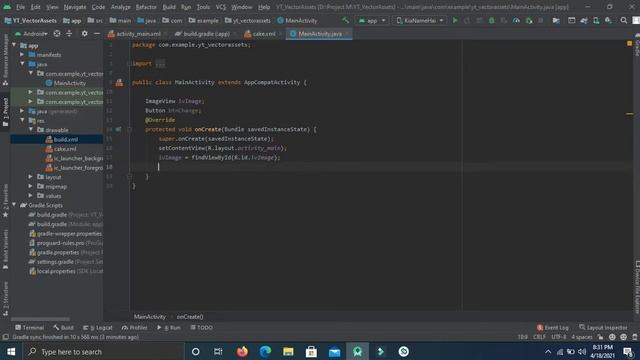Open the Windows Start menu
This screenshot has width=640, height=360.
(x=11, y=351)
